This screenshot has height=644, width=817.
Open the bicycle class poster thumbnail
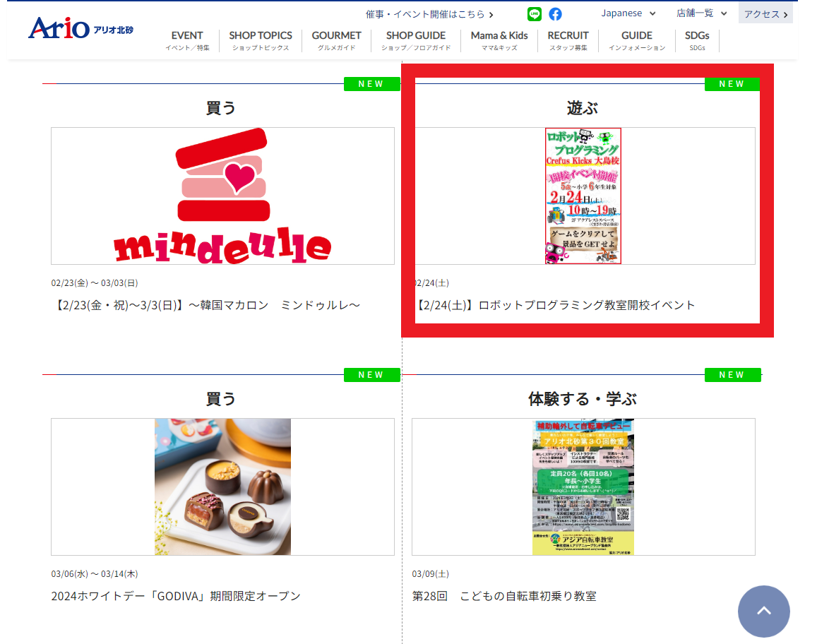[583, 487]
